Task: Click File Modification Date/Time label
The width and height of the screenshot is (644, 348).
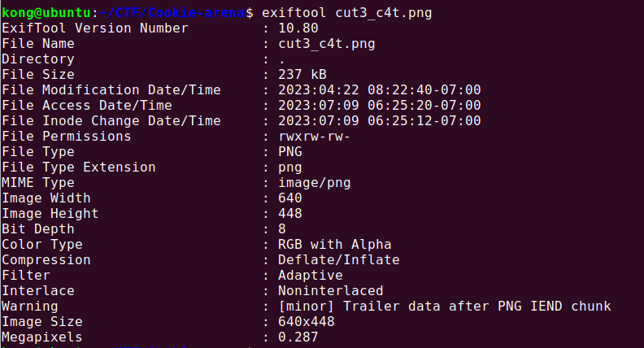Action: 111,90
